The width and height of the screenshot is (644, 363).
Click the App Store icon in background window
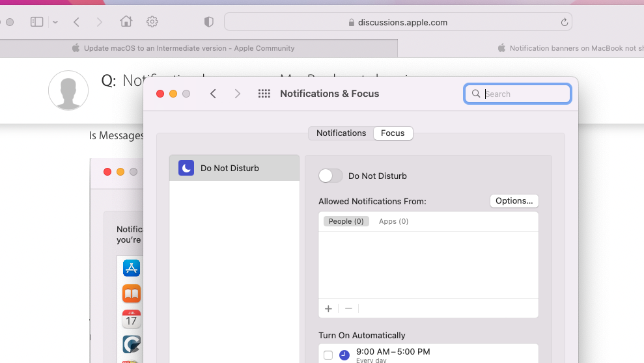[132, 268]
